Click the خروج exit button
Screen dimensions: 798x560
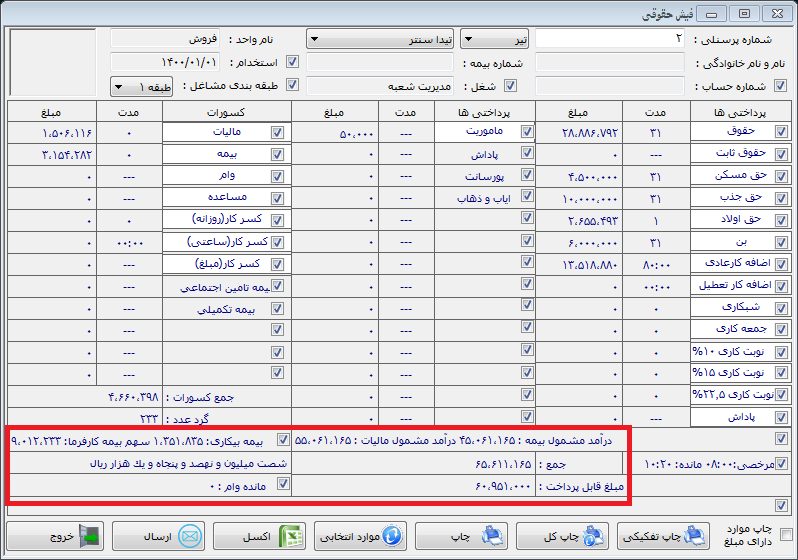pos(55,537)
